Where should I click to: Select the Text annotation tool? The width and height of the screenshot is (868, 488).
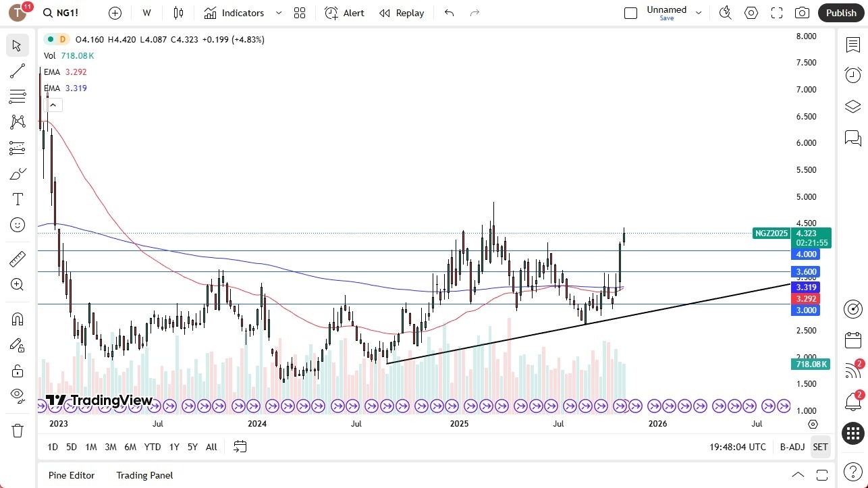click(18, 198)
